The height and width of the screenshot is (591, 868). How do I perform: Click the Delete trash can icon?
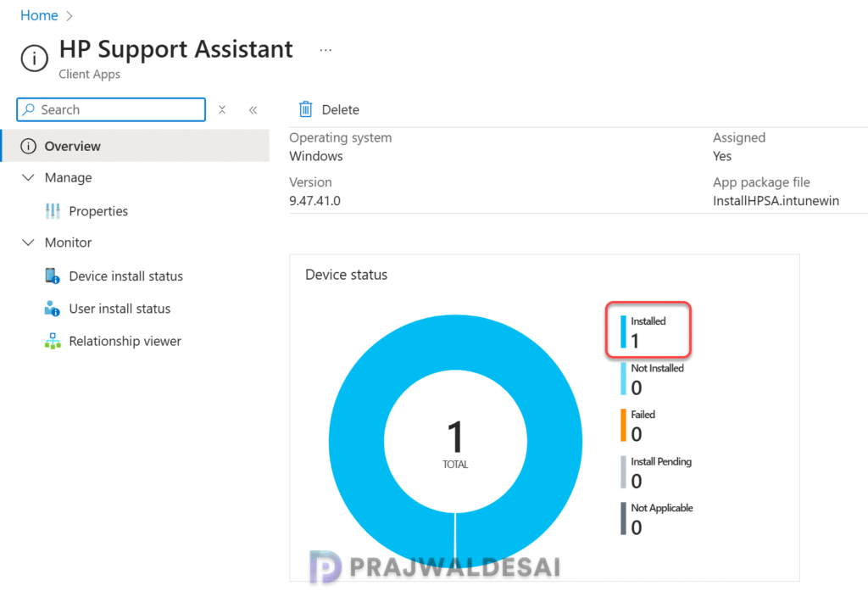click(x=305, y=109)
